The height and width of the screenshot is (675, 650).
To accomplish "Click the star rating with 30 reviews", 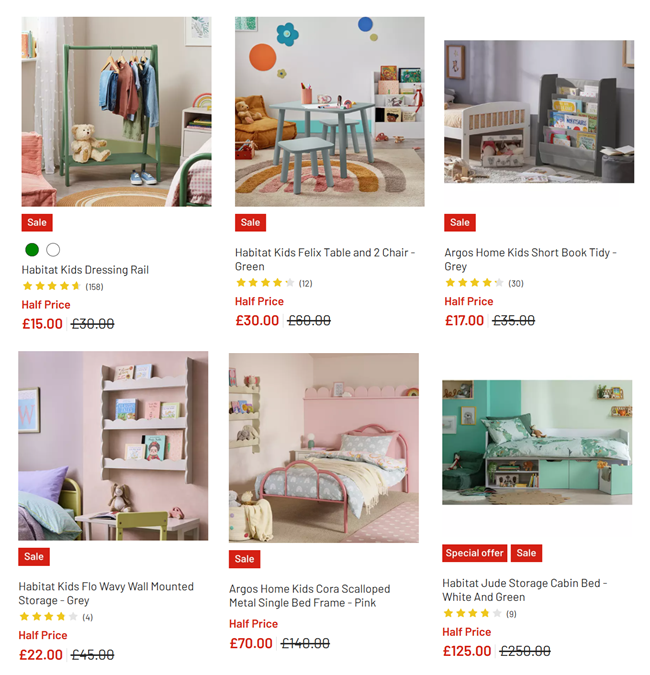I will point(484,283).
